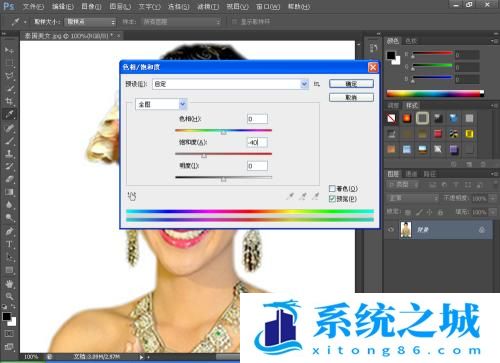
Task: Click the on-image adjustment hand in the dialog
Action: 132,196
